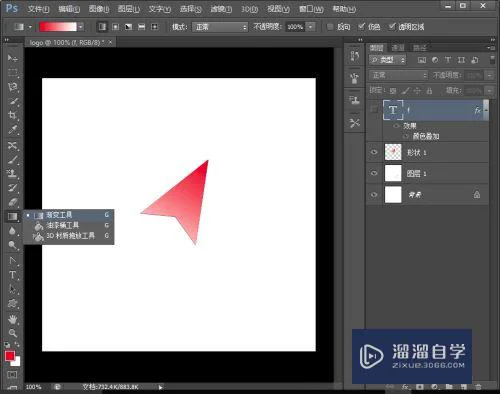Viewport: 500px width, 394px height.
Task: Select the Blur tool
Action: coord(12,231)
